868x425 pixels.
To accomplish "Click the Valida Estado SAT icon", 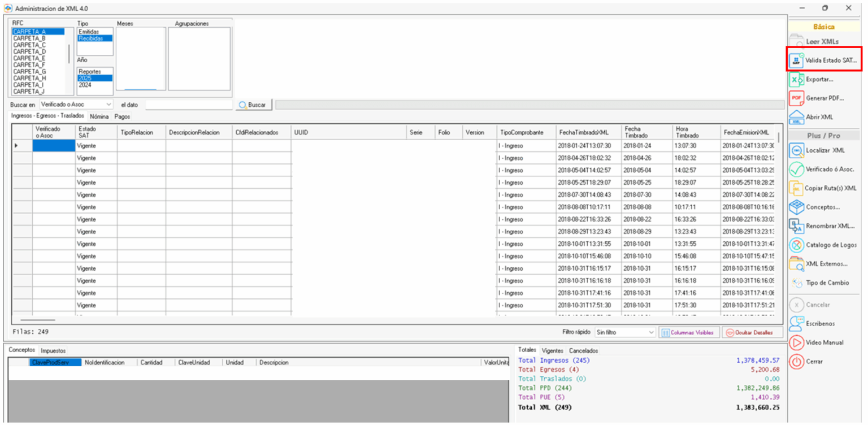I will [823, 60].
